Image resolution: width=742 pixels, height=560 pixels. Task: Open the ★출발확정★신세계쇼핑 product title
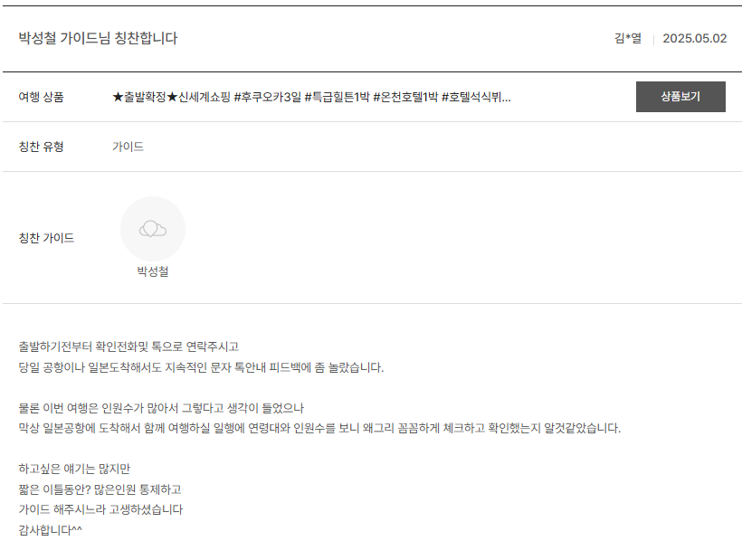(x=311, y=97)
